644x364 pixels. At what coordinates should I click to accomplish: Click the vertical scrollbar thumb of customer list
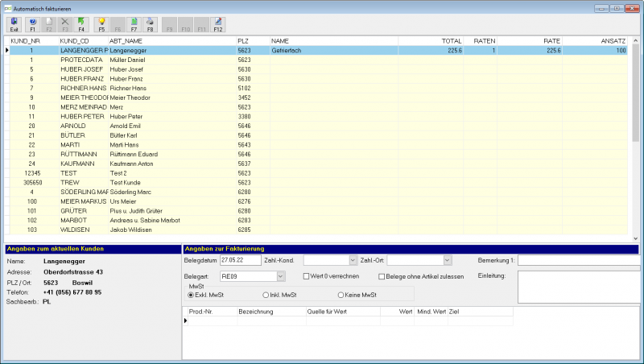(x=635, y=93)
